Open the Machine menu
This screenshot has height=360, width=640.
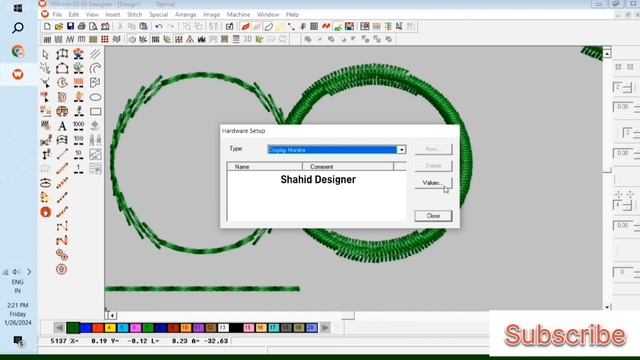238,14
